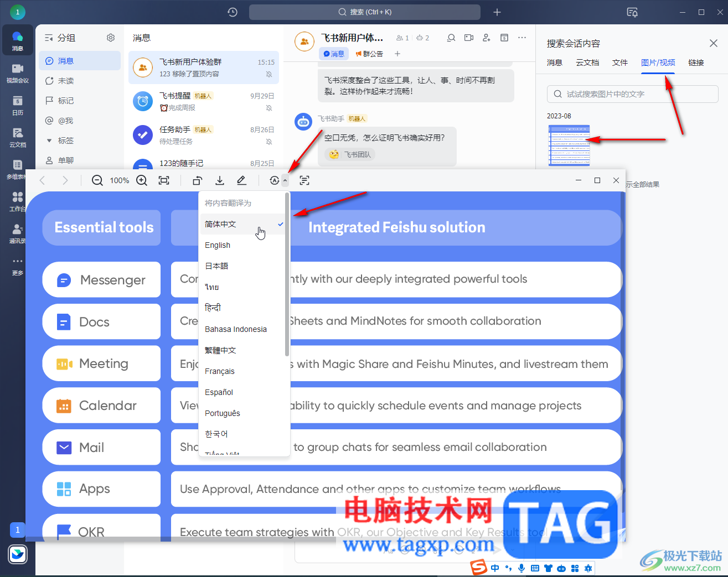Open Video Meetings in the sidebar
The height and width of the screenshot is (577, 728).
tap(18, 73)
